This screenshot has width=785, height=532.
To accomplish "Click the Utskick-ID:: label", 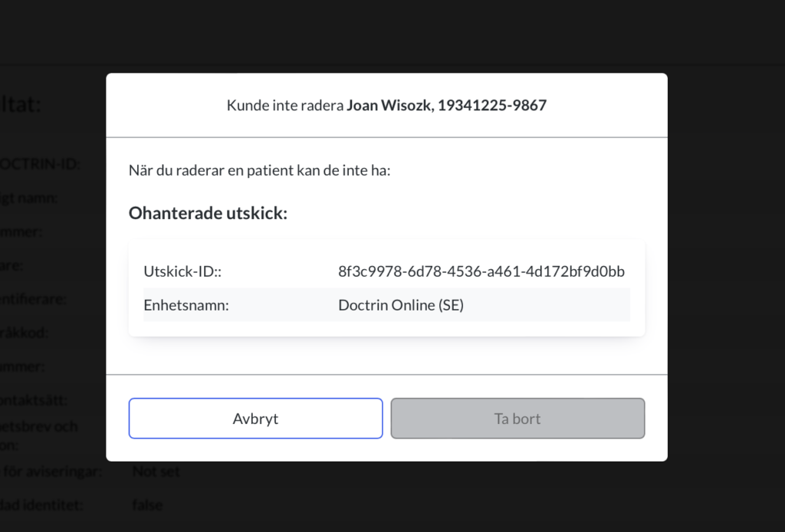I will 182,271.
